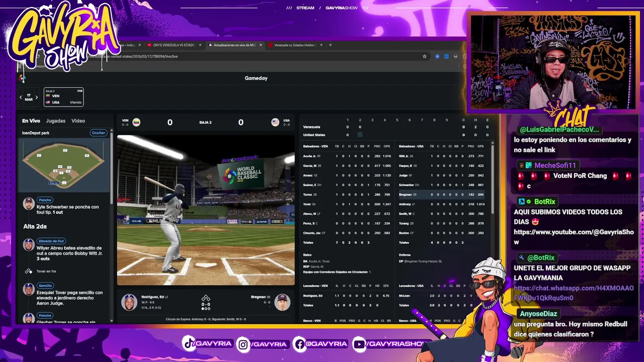Click the Facebook icon in bottom banner
The height and width of the screenshot is (362, 644).
pos(299,344)
